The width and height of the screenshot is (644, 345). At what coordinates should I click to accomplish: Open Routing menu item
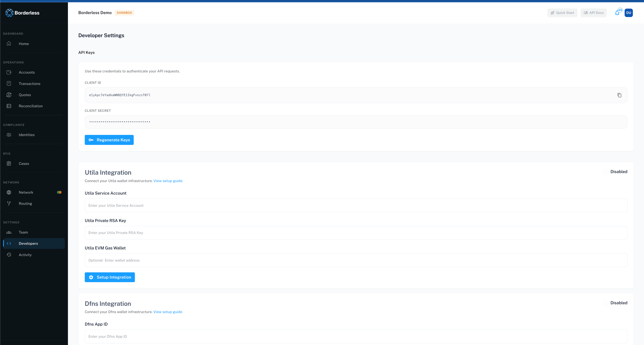(x=34, y=203)
